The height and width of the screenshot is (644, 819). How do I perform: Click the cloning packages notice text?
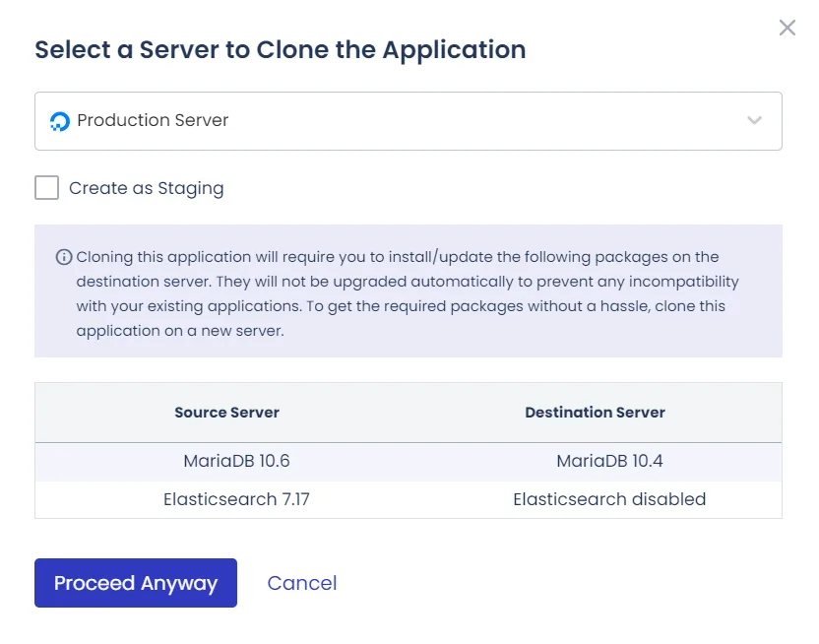point(408,293)
